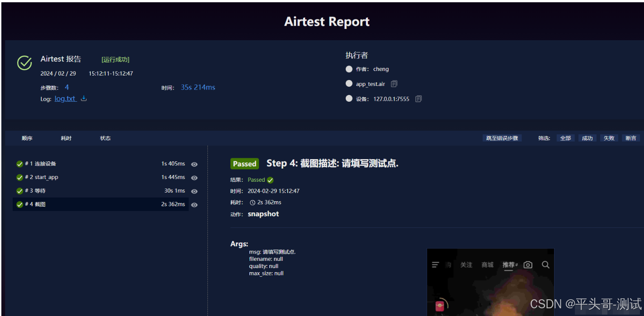
Task: Sort steps by 耗时 column
Action: tap(66, 138)
